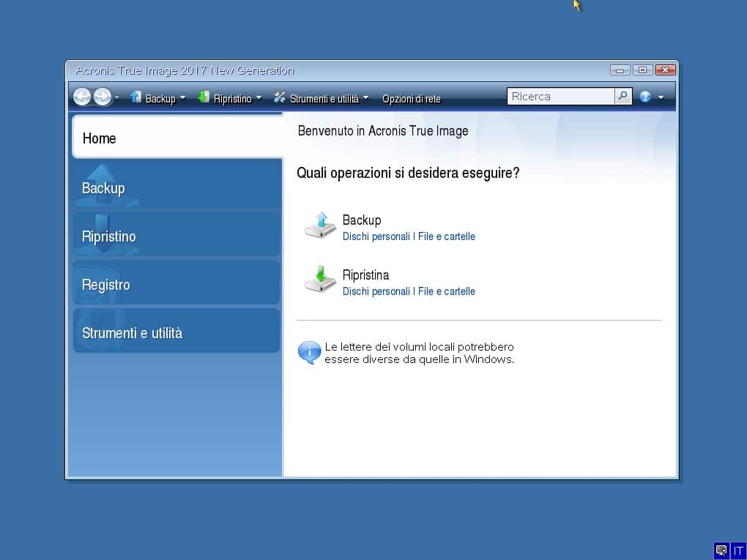Screen dimensions: 747x560
Task: Click Dischi personali link under Ripristina
Action: pyautogui.click(x=376, y=291)
